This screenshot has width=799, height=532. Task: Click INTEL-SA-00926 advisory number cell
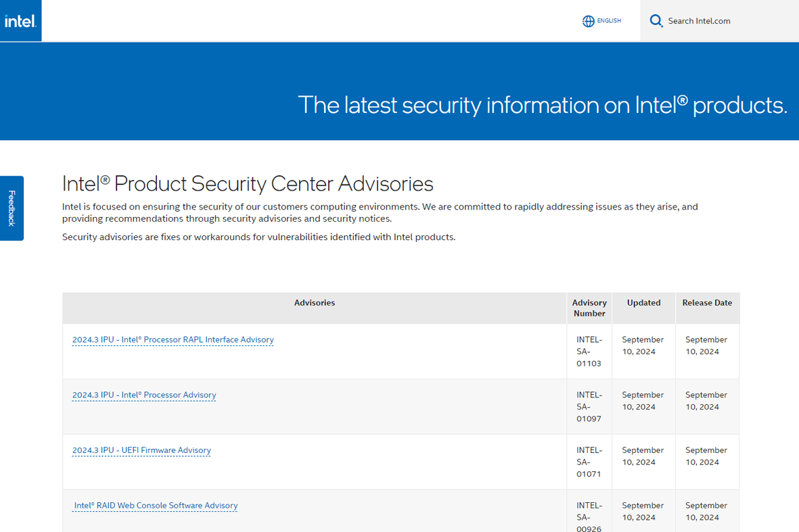tap(589, 517)
